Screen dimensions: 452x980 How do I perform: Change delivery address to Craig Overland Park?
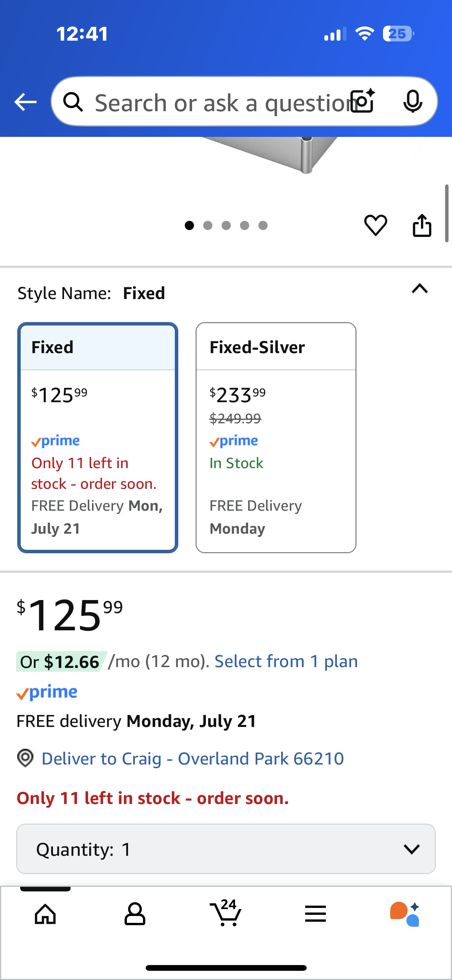coord(192,758)
